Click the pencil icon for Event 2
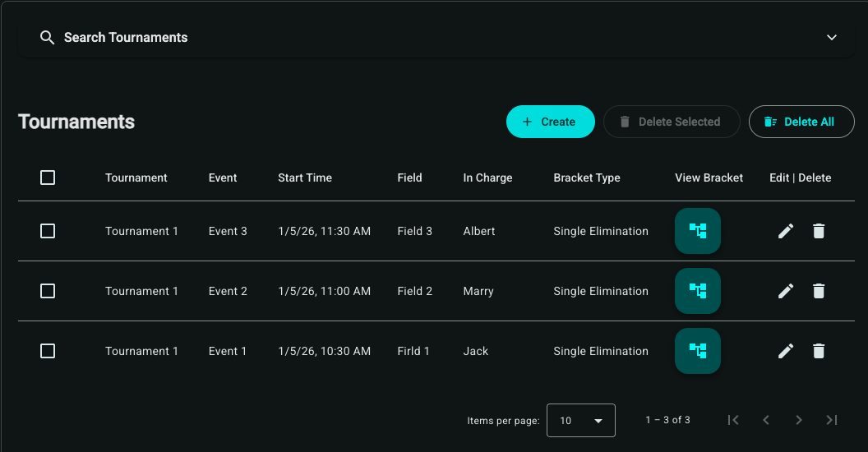The height and width of the screenshot is (452, 868). (786, 291)
